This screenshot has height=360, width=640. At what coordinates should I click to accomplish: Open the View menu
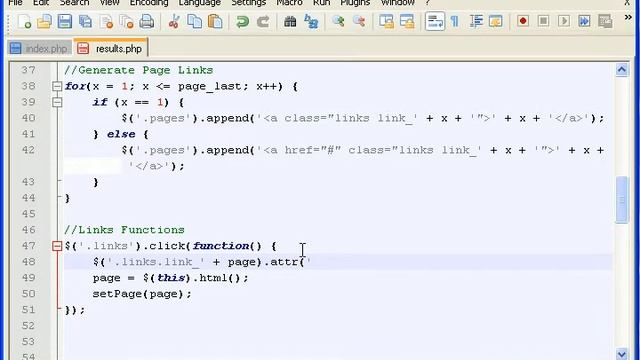[109, 3]
